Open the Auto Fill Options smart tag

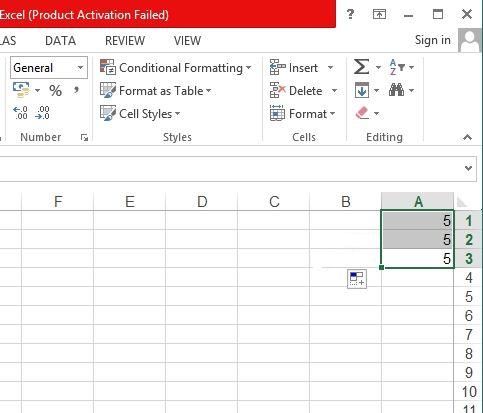point(357,279)
